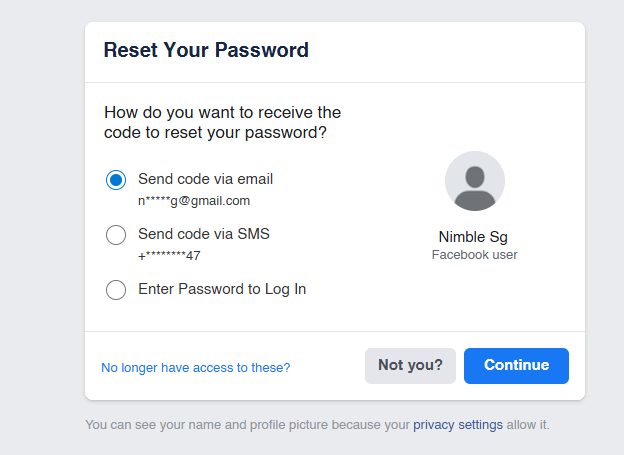Open the No longer have access link
Image resolution: width=624 pixels, height=455 pixels.
[x=196, y=368]
